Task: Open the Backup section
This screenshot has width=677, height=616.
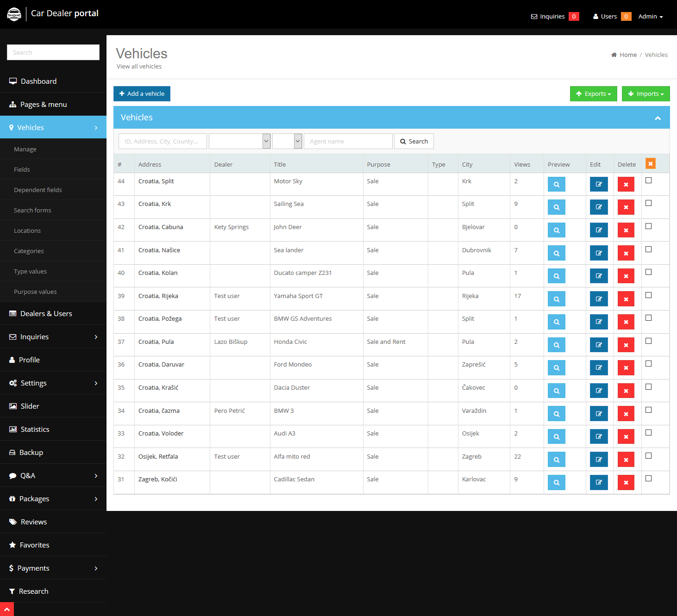Action: pyautogui.click(x=31, y=452)
